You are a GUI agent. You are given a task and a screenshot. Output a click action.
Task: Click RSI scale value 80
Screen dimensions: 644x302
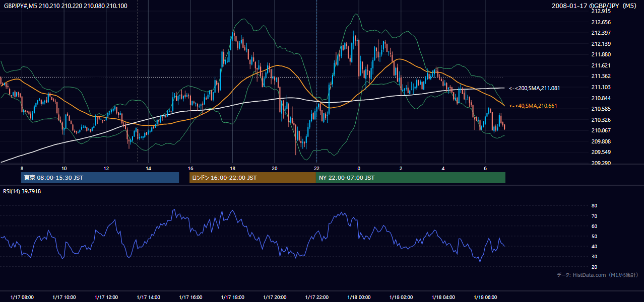594,206
